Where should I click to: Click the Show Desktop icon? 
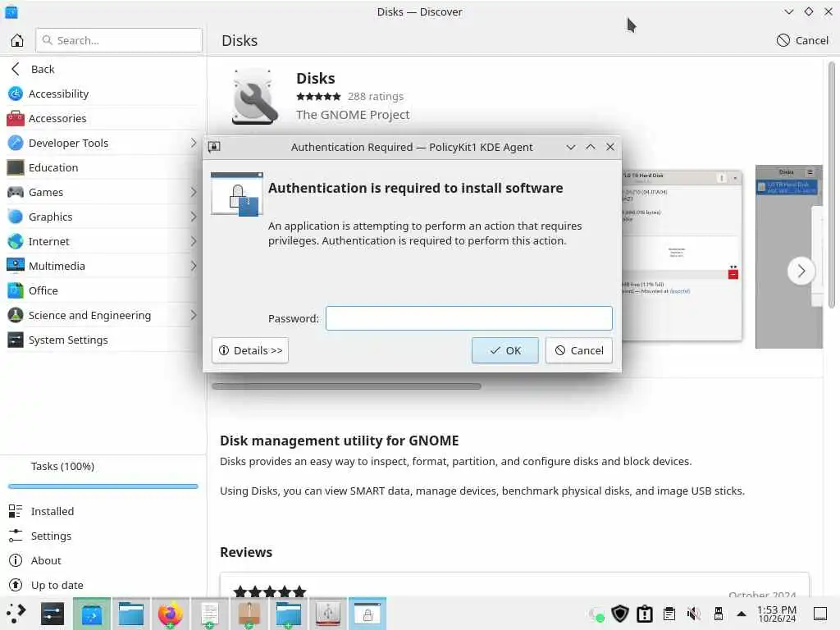pyautogui.click(x=820, y=614)
